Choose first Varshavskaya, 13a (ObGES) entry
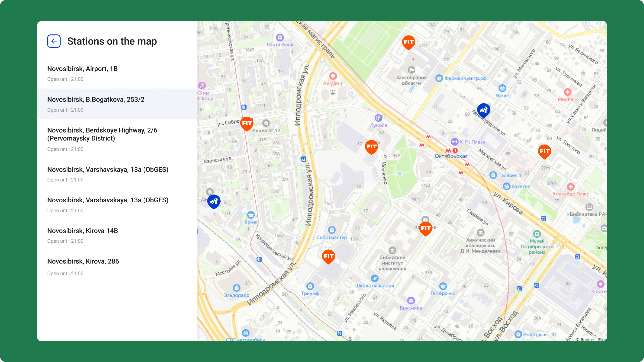This screenshot has height=362, width=644. [117, 174]
